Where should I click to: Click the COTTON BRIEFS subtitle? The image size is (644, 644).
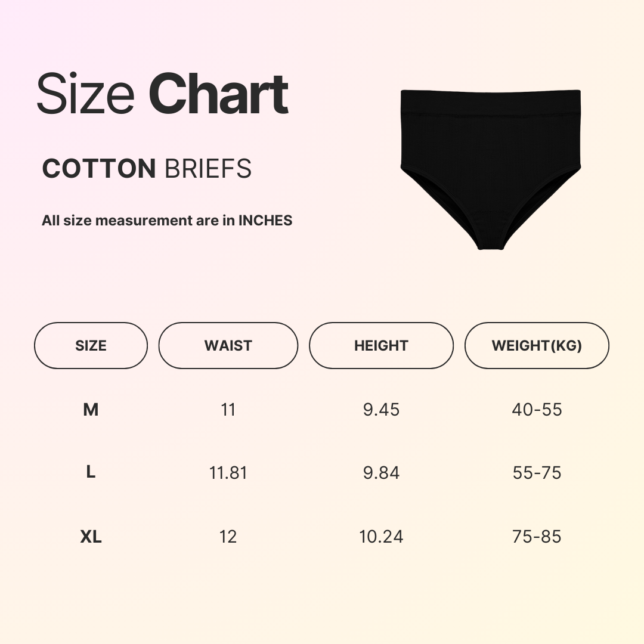tap(147, 169)
